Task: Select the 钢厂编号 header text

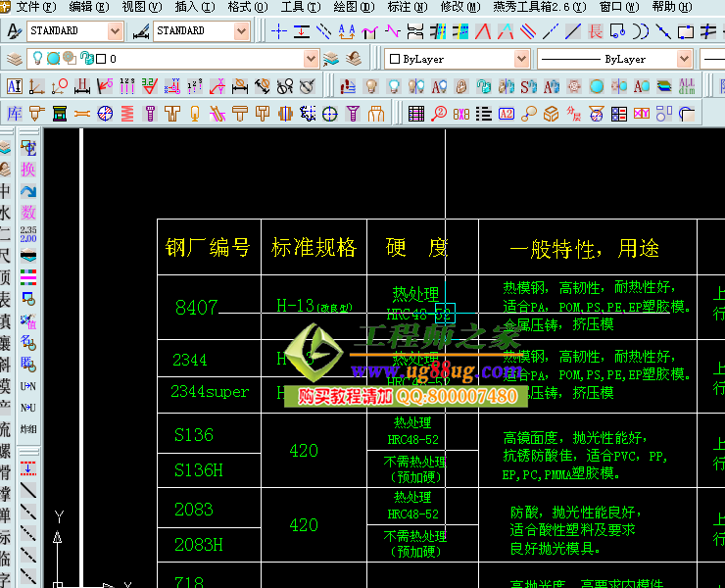Action: tap(208, 248)
